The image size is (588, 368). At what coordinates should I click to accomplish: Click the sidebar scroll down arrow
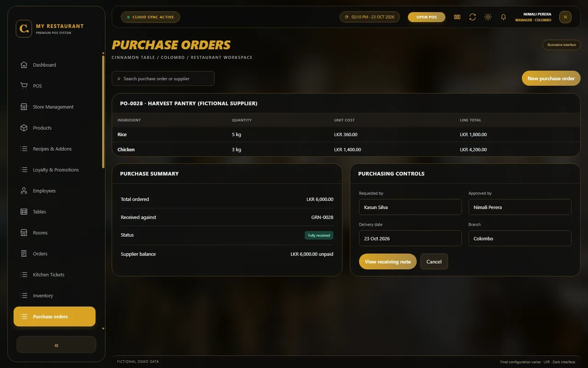(x=103, y=329)
